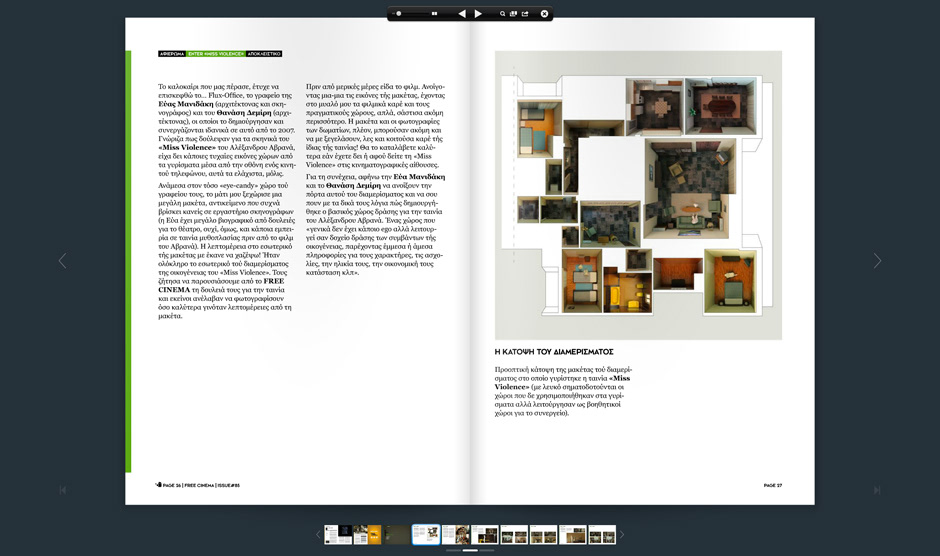The width and height of the screenshot is (940, 556).
Task: Show earlier thumbnails with left chevron
Action: point(318,534)
